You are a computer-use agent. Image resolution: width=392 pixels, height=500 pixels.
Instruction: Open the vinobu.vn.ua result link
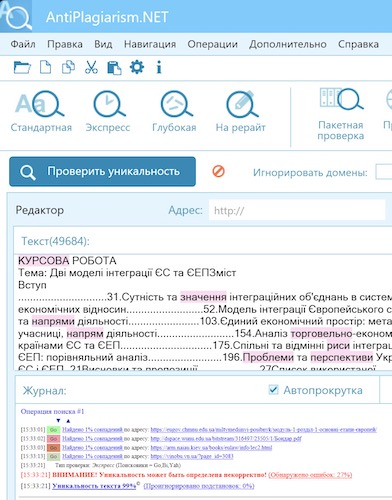pyautogui.click(x=192, y=456)
